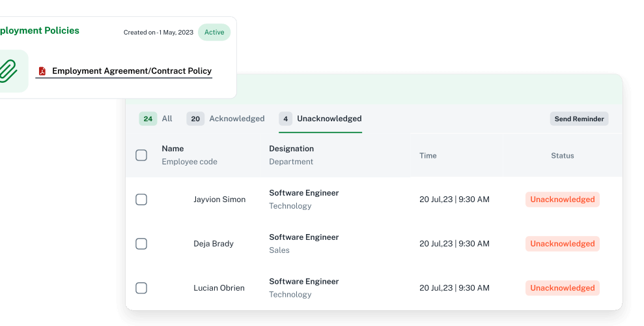Check the box for Deja Brady
This screenshot has width=644, height=326.
point(141,244)
